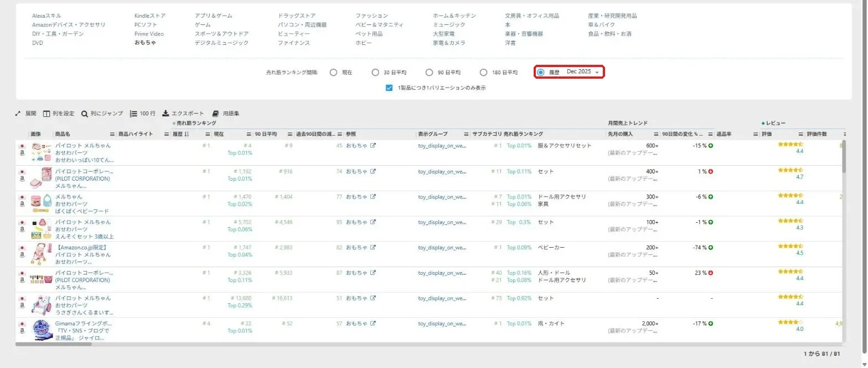Click the external link icon in the Amazon.co.jp限定 row
This screenshot has width=868, height=368.
373,248
